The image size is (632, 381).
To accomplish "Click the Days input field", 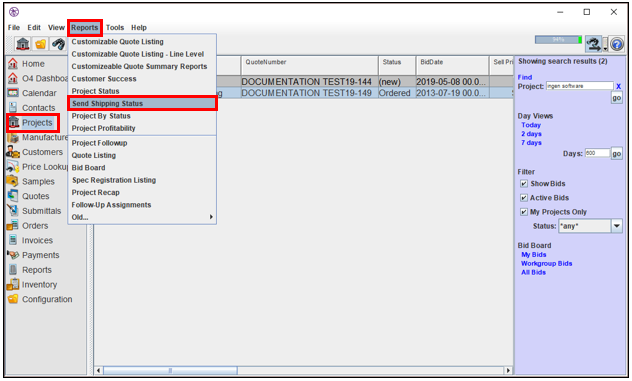I will [597, 153].
